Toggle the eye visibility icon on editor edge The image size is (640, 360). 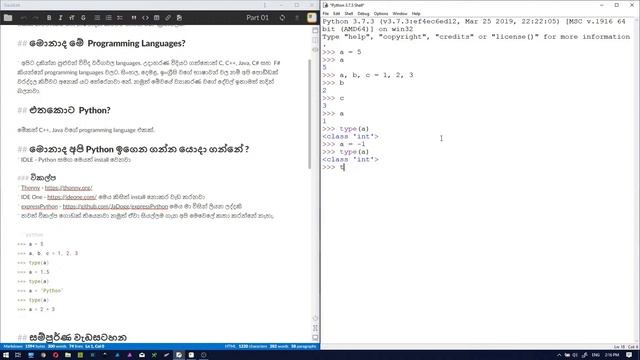pos(315,49)
